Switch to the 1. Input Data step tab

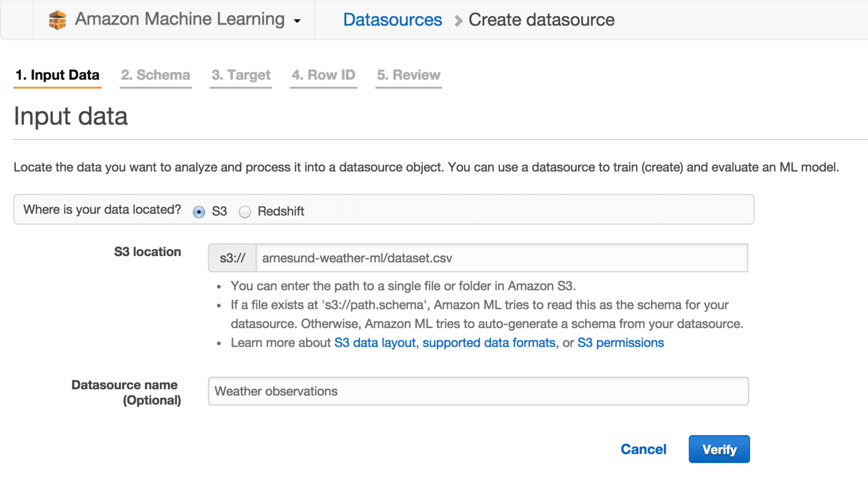(x=57, y=76)
